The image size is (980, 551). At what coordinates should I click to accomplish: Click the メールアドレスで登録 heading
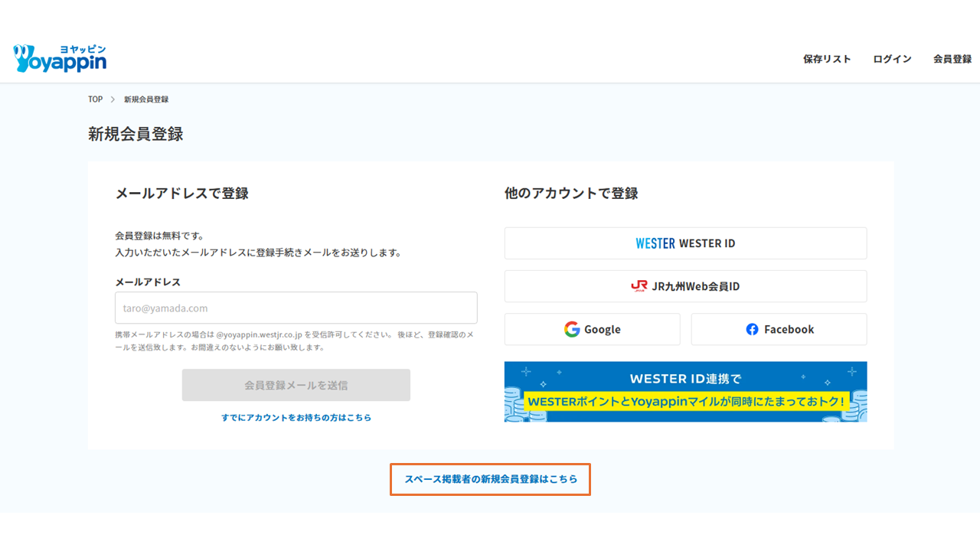(x=181, y=194)
